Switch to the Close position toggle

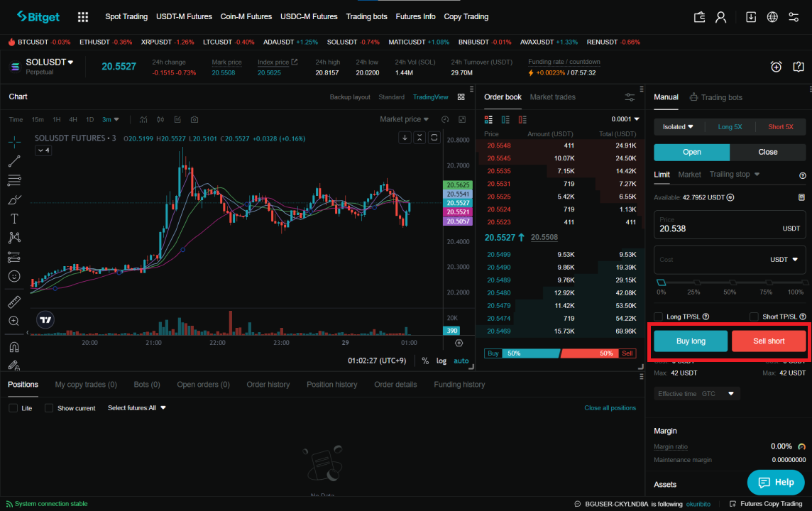767,152
